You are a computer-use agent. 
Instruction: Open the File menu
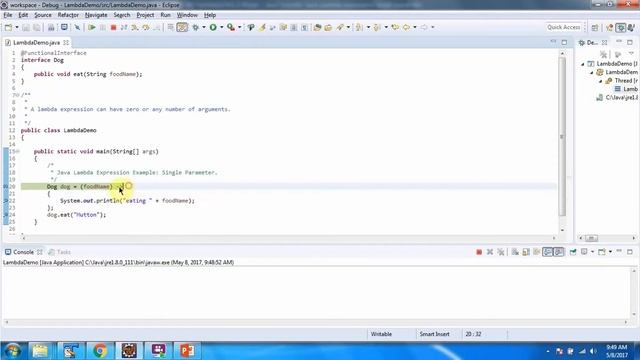(8, 15)
